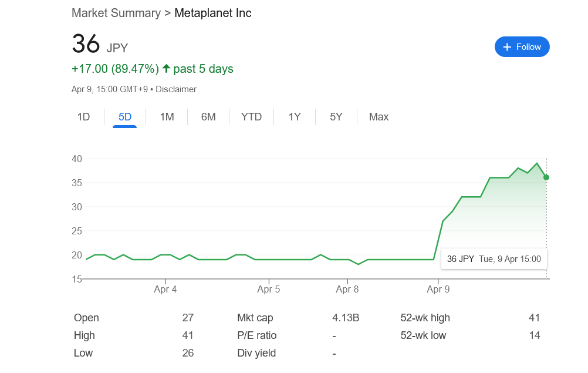Click the 52-wk high label
The height and width of the screenshot is (373, 588).
tap(425, 318)
